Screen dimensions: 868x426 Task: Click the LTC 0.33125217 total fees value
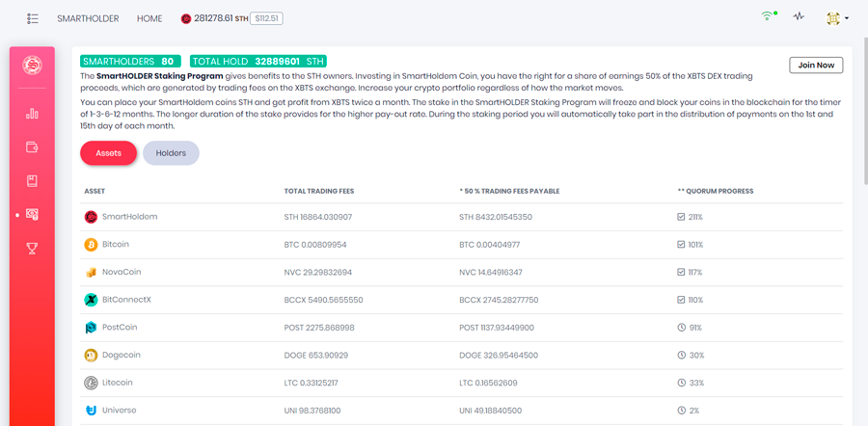(312, 383)
